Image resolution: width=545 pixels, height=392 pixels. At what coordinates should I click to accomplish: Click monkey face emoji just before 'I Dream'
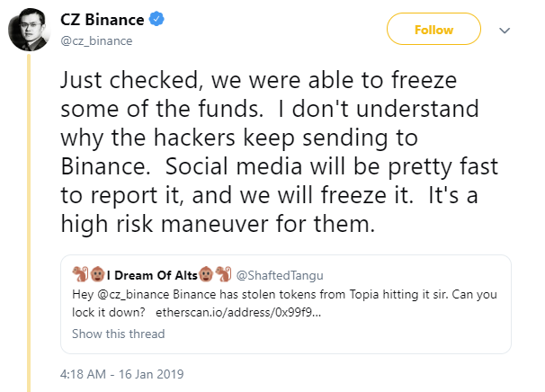[95, 274]
